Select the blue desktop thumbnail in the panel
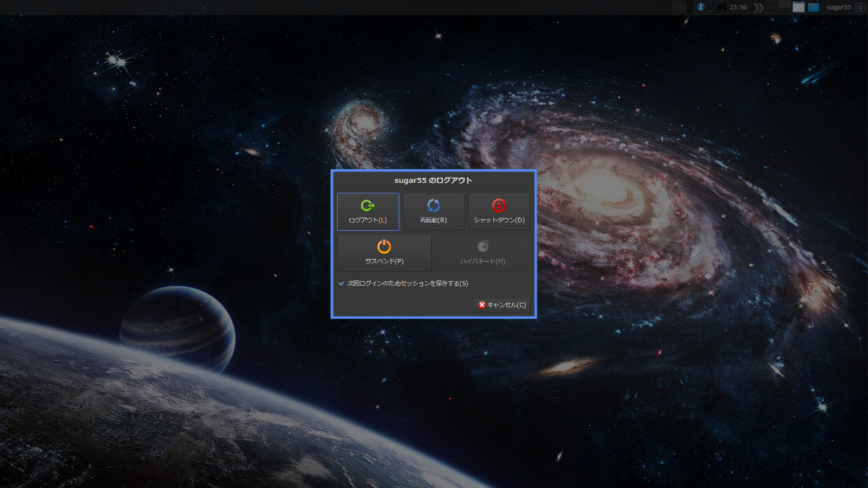Screen dimensions: 868x488 [814, 7]
